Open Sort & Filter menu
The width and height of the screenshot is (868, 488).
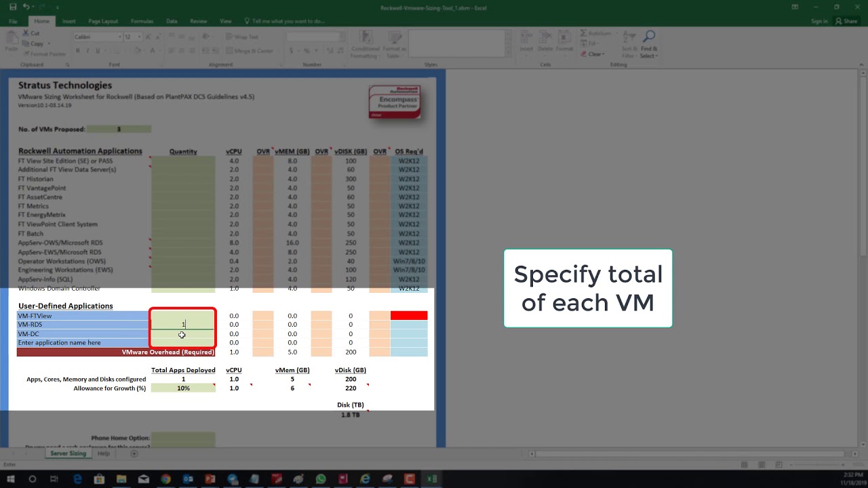pyautogui.click(x=629, y=43)
